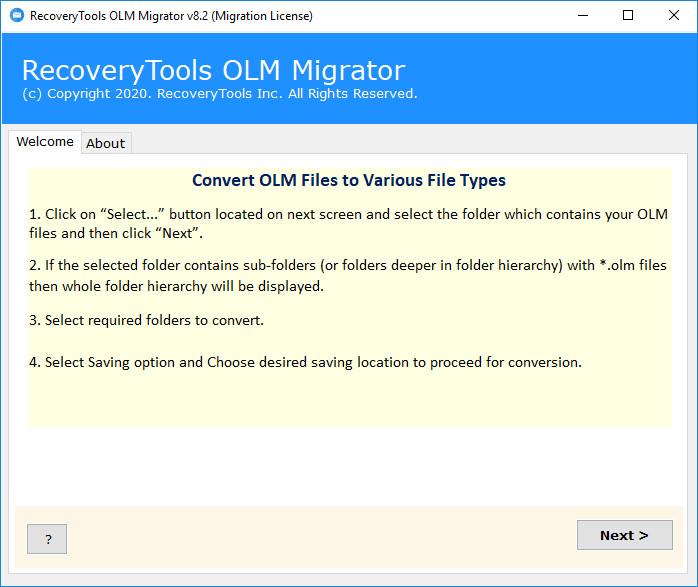
Task: Minimize the OLM Migrator window
Action: tap(583, 16)
